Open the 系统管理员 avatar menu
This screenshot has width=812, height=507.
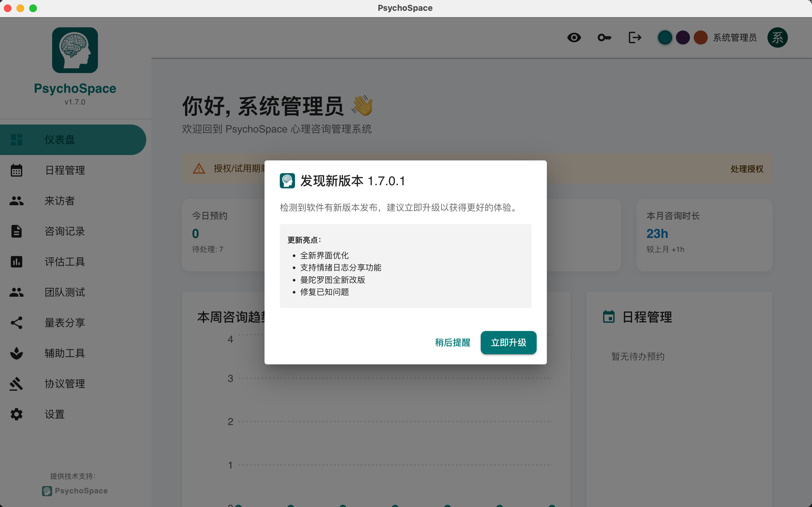click(777, 37)
